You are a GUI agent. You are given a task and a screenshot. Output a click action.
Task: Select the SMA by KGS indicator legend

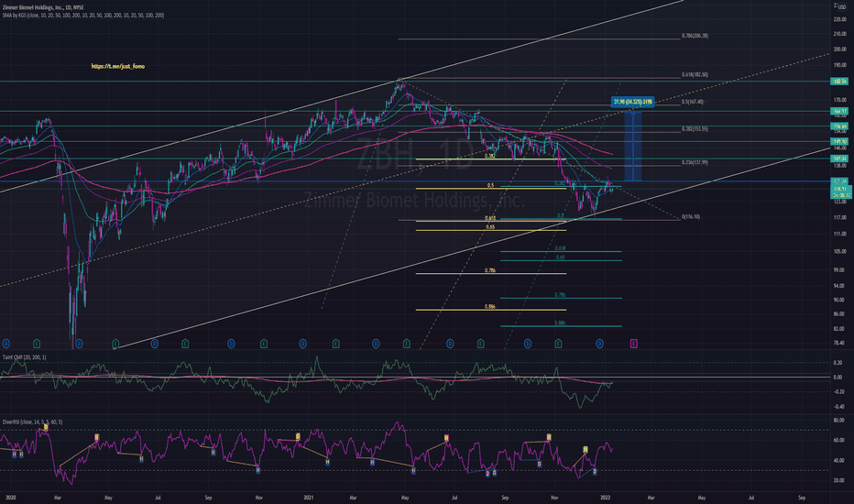(x=83, y=16)
